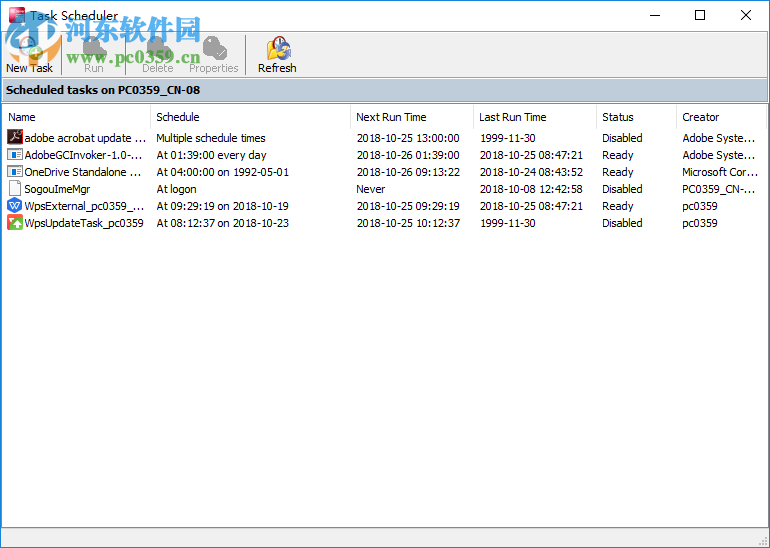The image size is (770, 548).
Task: Click the 'Never' next run time
Action: pyautogui.click(x=371, y=189)
